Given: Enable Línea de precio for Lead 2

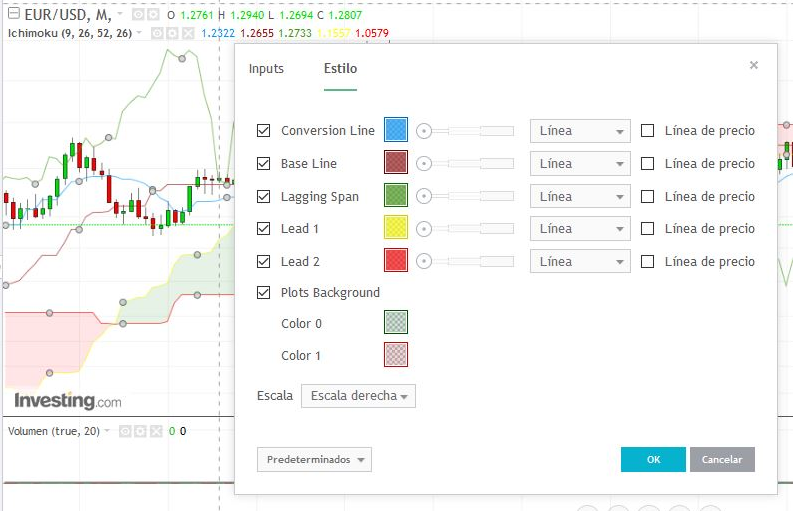Looking at the screenshot, I should click(x=647, y=262).
